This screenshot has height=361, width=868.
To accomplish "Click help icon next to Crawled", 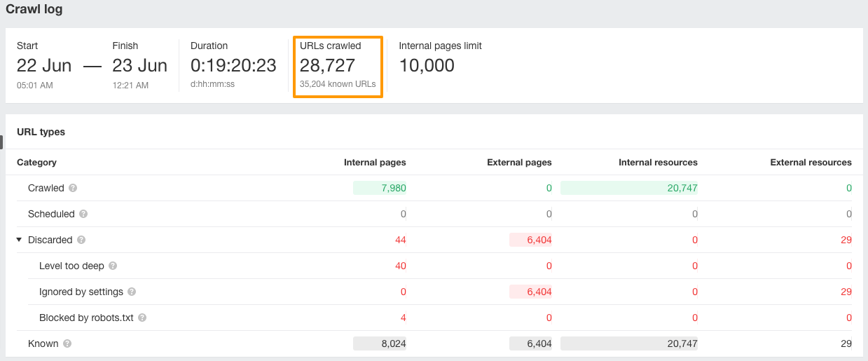I will point(73,189).
